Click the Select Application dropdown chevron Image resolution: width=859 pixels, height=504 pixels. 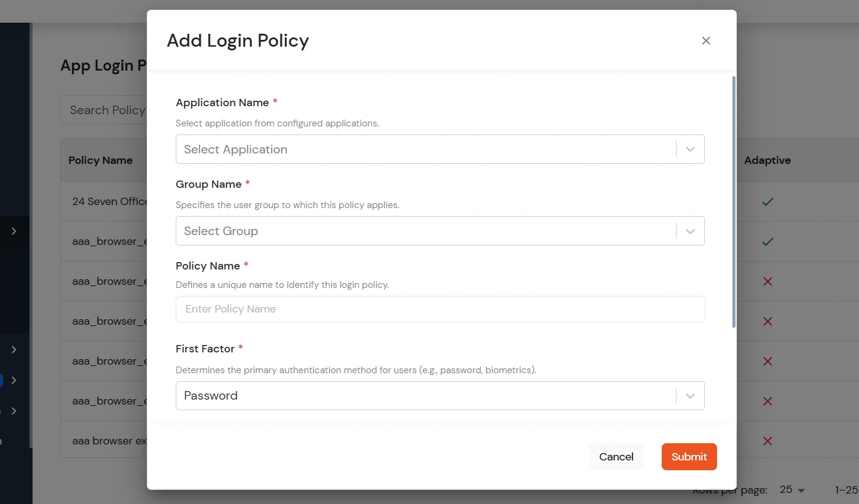[x=689, y=149]
